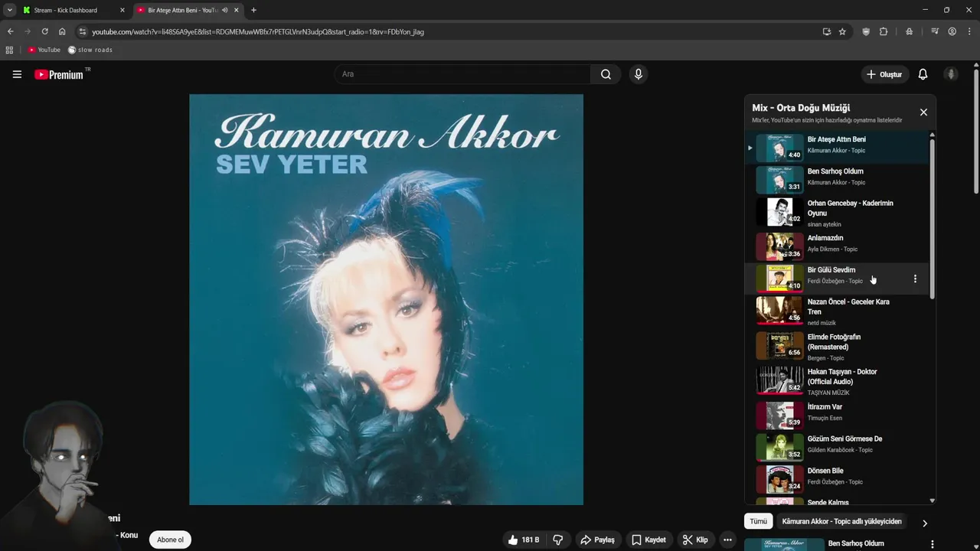
Task: Show next filter chips with right chevron
Action: coord(924,523)
